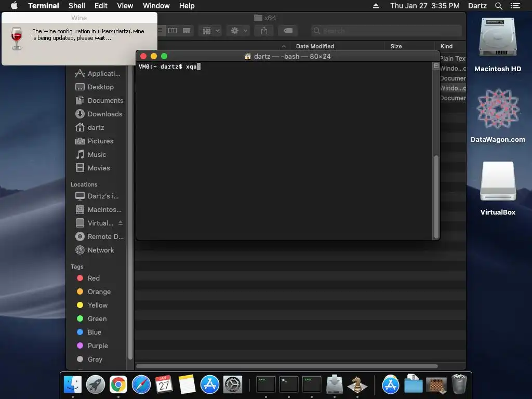Open the Terminal application menu
Viewport: 532px width, 399px height.
[44, 6]
